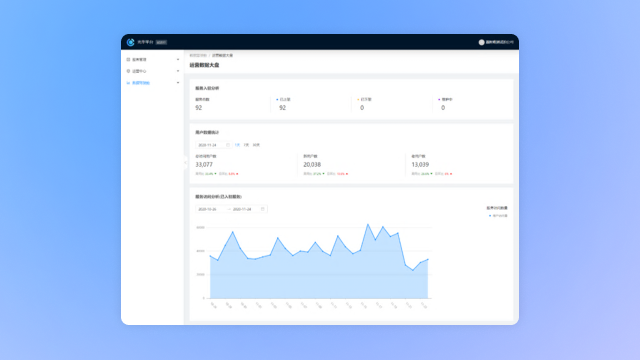This screenshot has width=640, height=360.
Task: Click the page title 运营数据大盘
Action: [204, 65]
